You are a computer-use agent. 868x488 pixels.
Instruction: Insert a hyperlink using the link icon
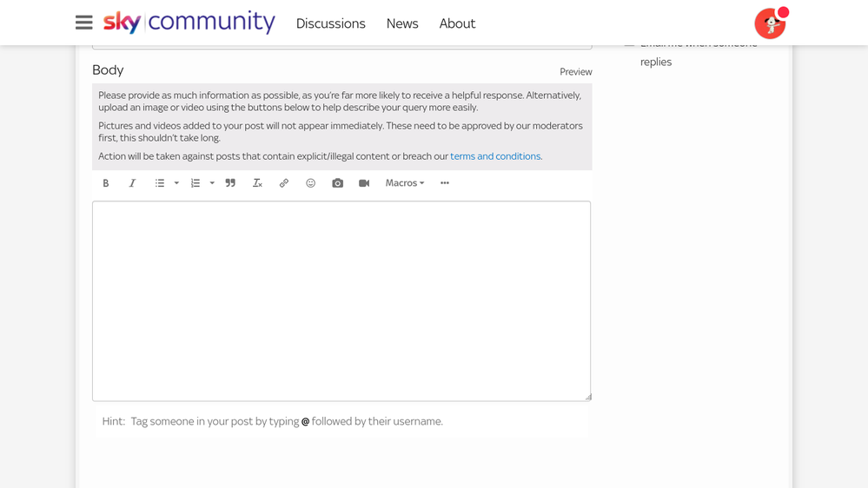284,183
